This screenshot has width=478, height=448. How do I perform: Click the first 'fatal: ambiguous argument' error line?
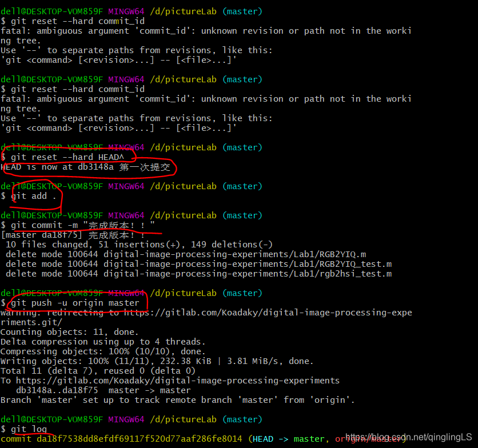(206, 31)
